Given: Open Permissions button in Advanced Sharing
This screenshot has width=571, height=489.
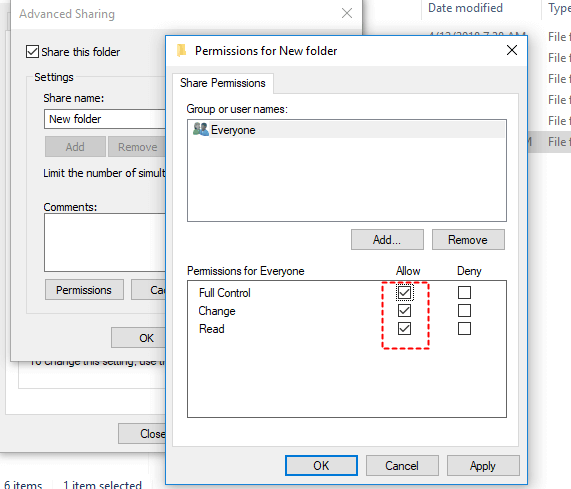Looking at the screenshot, I should pos(84,290).
